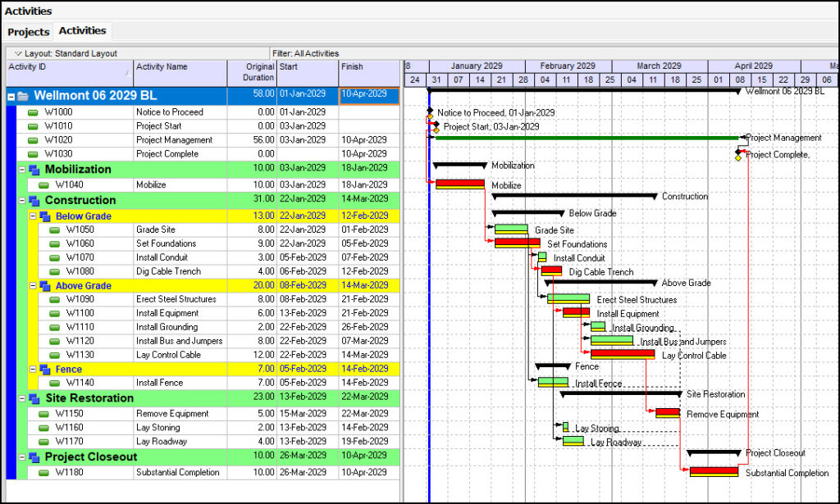
Task: Click the Notice to Proceed milestone diamond
Action: coord(430,111)
